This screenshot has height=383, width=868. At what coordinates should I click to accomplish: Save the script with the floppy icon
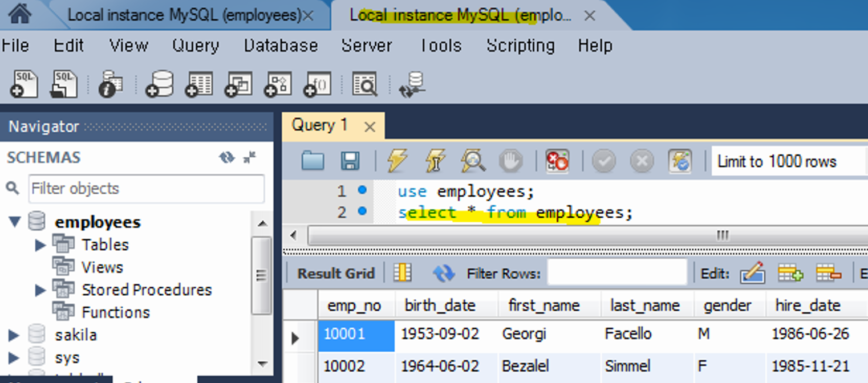(x=350, y=161)
